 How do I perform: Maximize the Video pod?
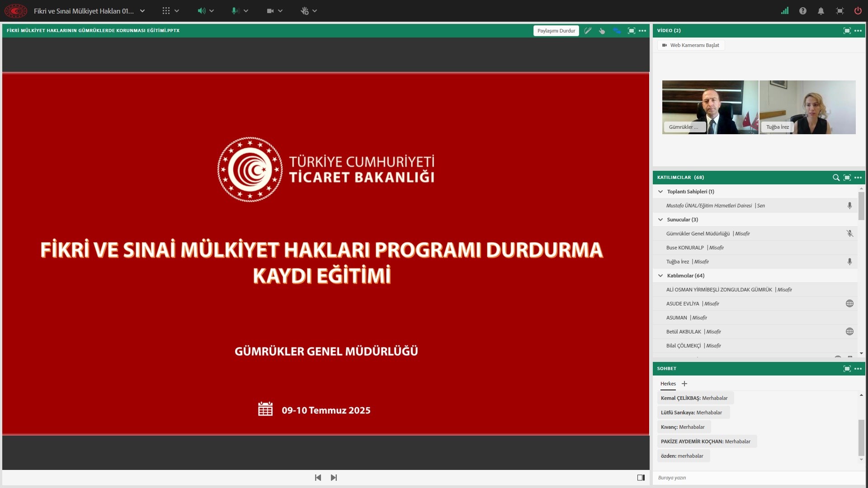coord(847,31)
